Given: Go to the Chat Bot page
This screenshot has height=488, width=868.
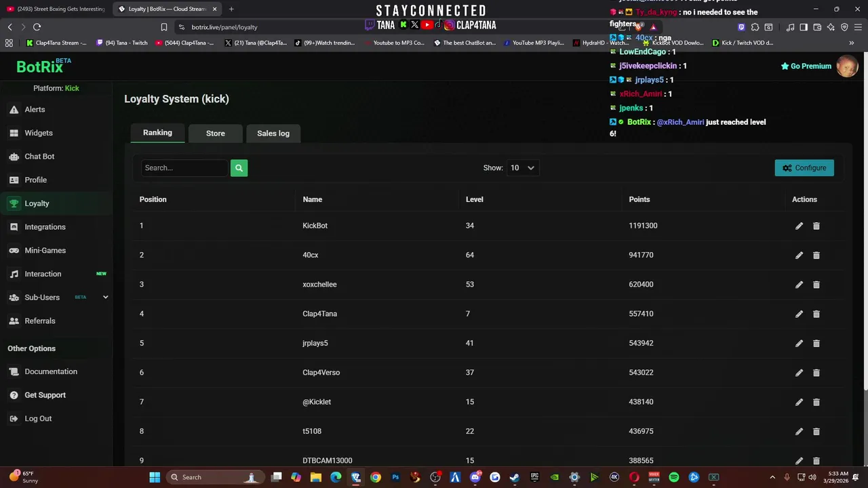Looking at the screenshot, I should point(39,157).
